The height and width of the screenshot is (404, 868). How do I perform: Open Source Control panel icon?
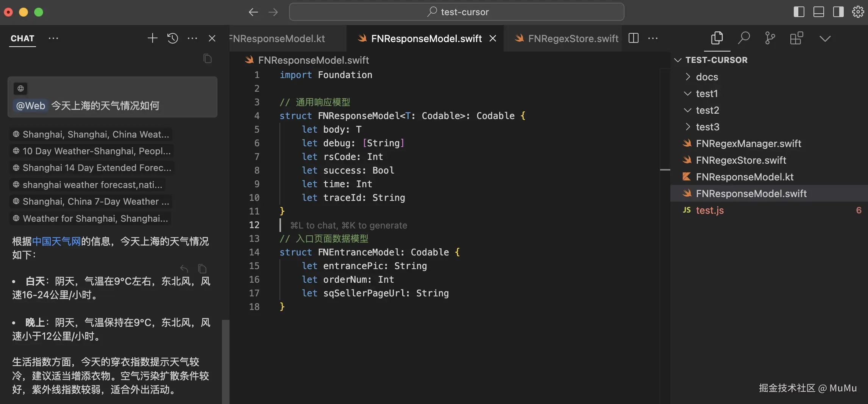click(x=770, y=38)
